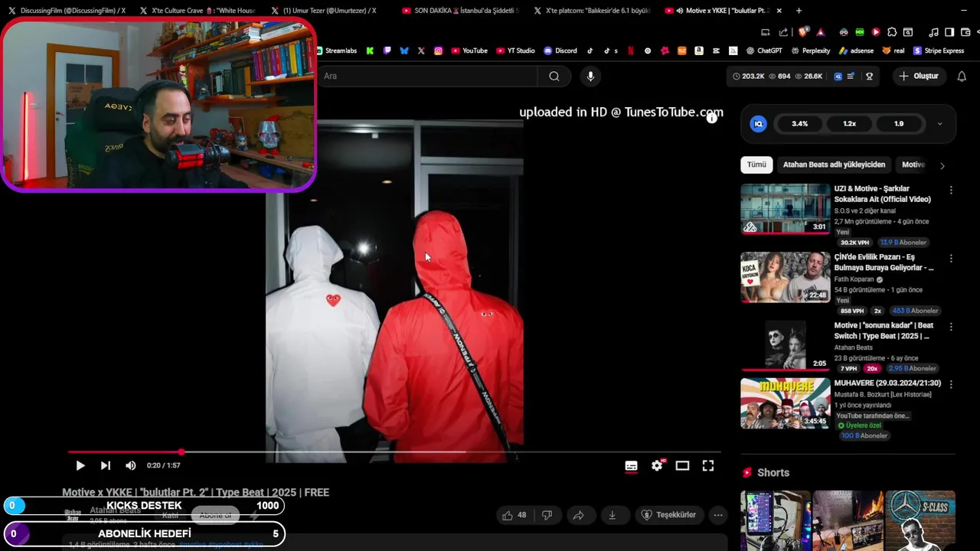
Task: Select the Atahan Beats adlı yükleyiciden chip
Action: 834,165
